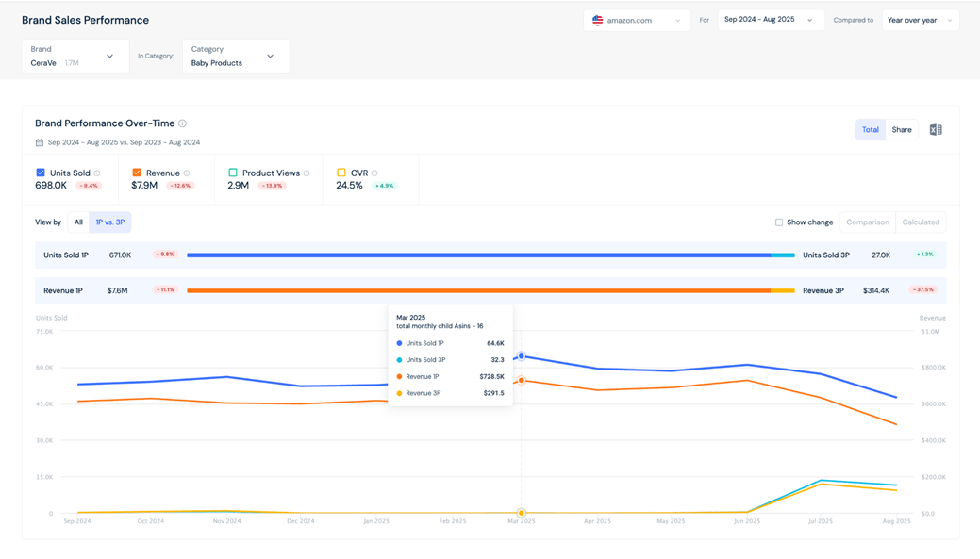
Task: Enable the CVR metric checkbox
Action: coord(341,173)
